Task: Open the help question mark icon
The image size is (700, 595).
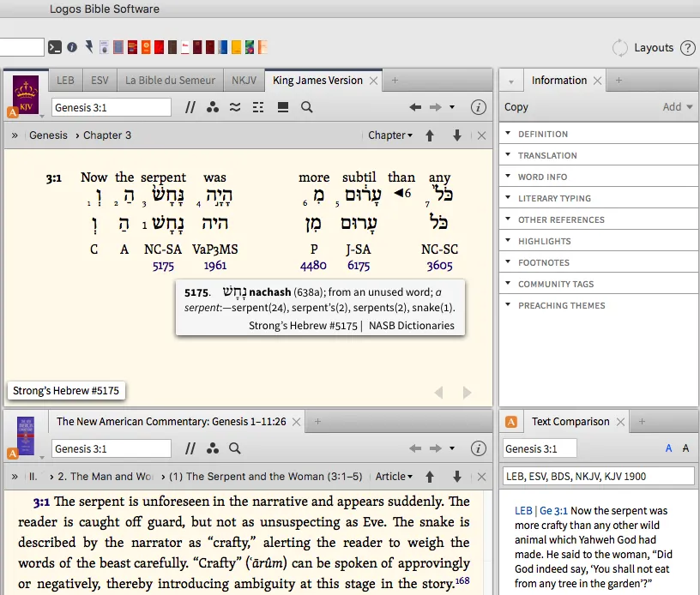Action: pyautogui.click(x=688, y=48)
